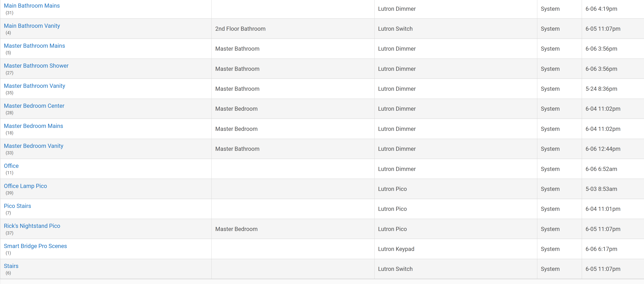644x284 pixels.
Task: Click the 5-24 8:36pm last activity cell
Action: [601, 89]
